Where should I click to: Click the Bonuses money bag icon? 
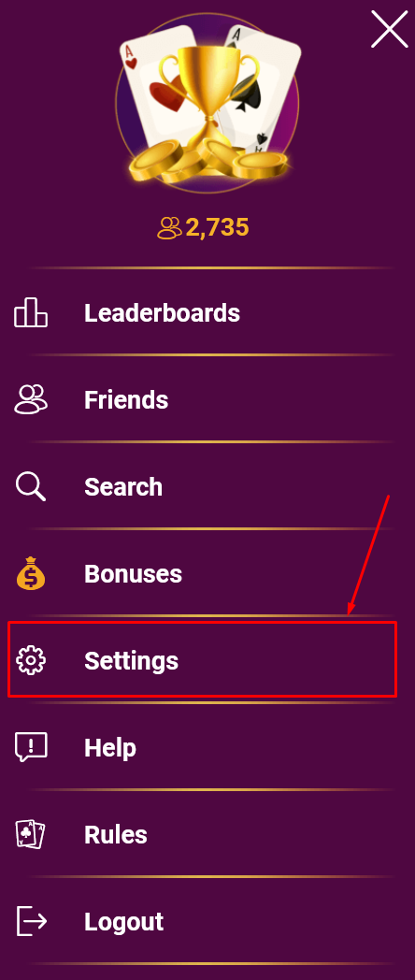click(31, 574)
